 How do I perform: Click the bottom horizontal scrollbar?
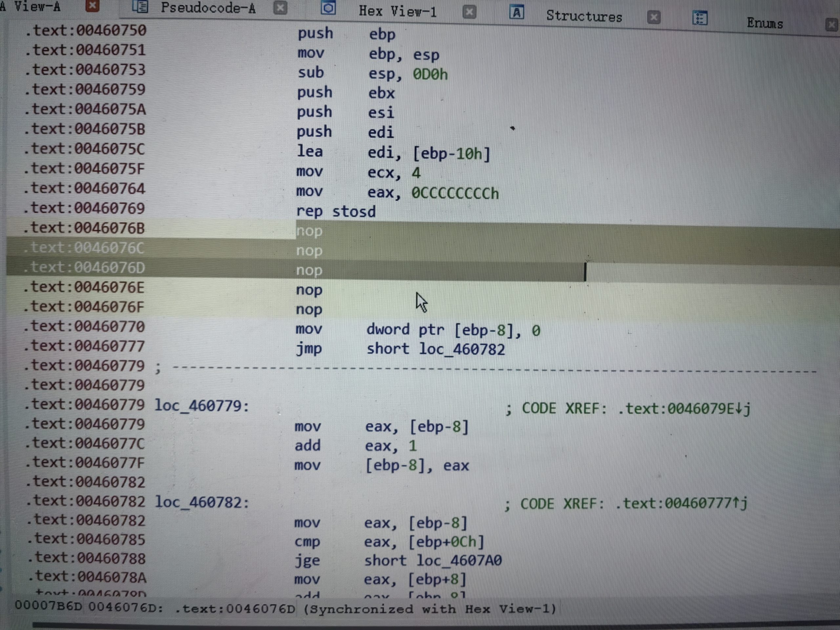point(436,625)
